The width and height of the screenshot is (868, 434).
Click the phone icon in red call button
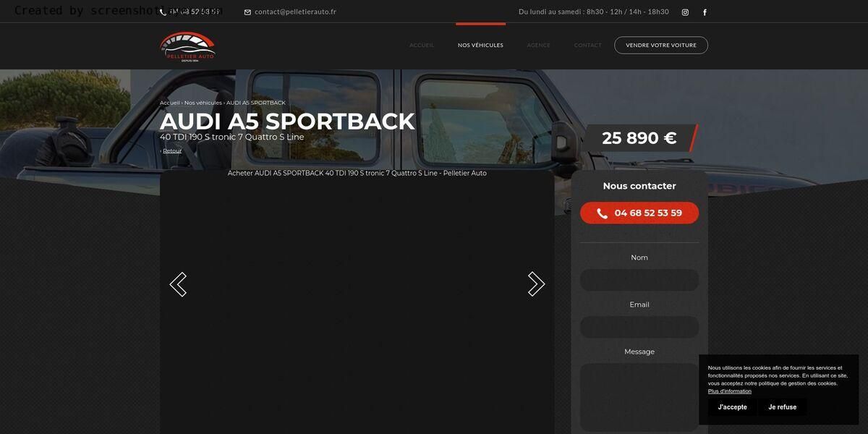coord(602,213)
